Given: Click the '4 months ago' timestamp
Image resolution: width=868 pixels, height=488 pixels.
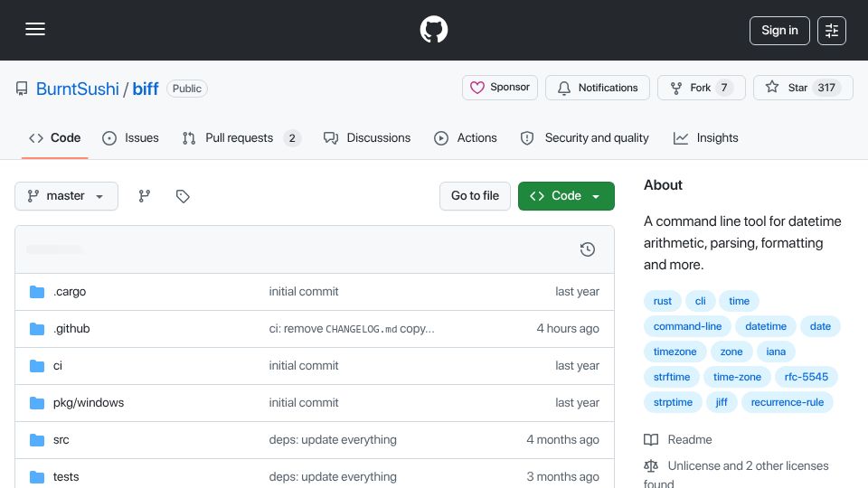Looking at the screenshot, I should click(562, 440).
